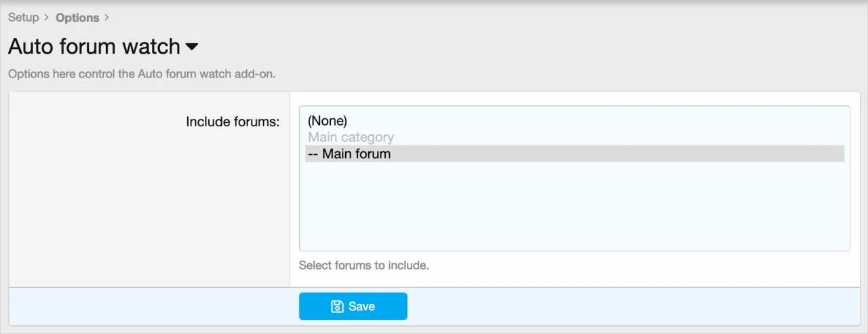868x334 pixels.
Task: Select the (None) option in list
Action: click(x=328, y=121)
